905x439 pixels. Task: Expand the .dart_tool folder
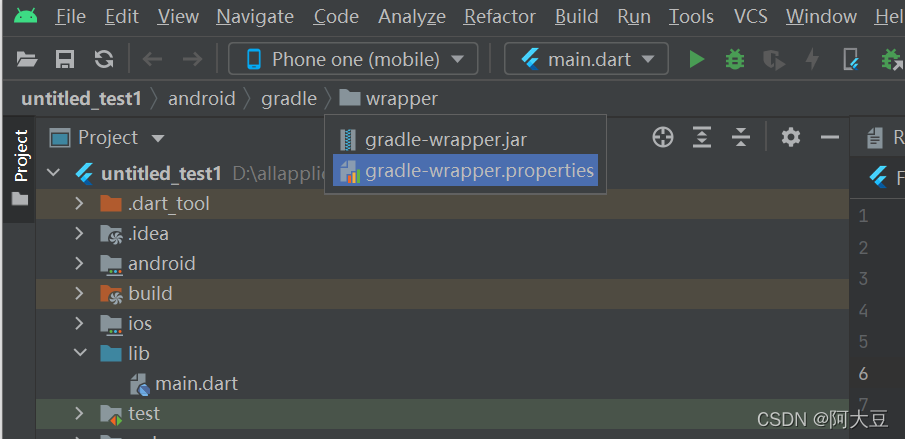coord(80,203)
